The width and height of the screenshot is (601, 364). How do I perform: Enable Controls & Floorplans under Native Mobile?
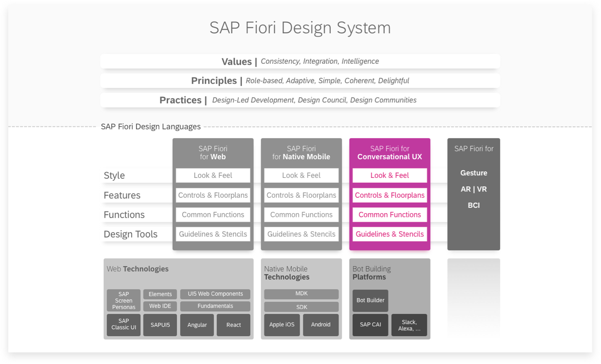tap(301, 195)
